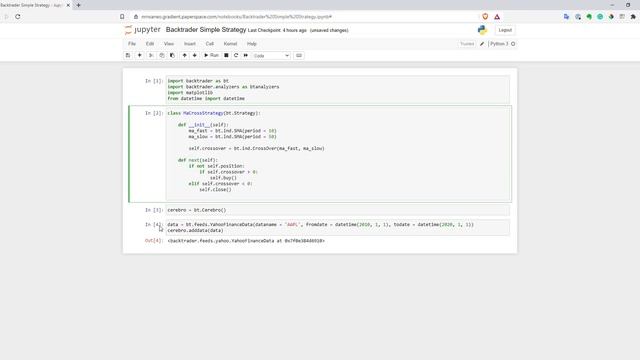The image size is (640, 360).
Task: Click into the imports code cell In [1]
Action: [x=338, y=90]
